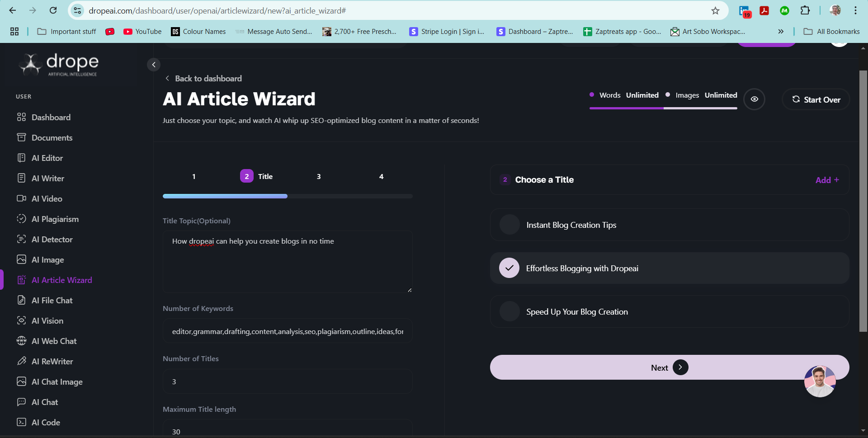Open the AI File Chat tool
This screenshot has width=868, height=438.
tap(52, 300)
